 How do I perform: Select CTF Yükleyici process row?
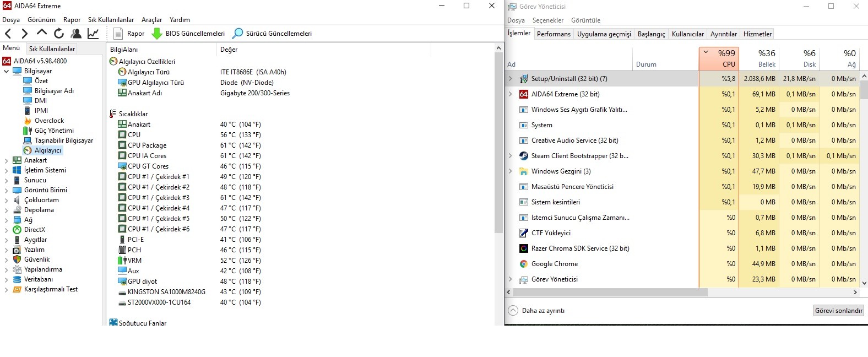[682, 233]
